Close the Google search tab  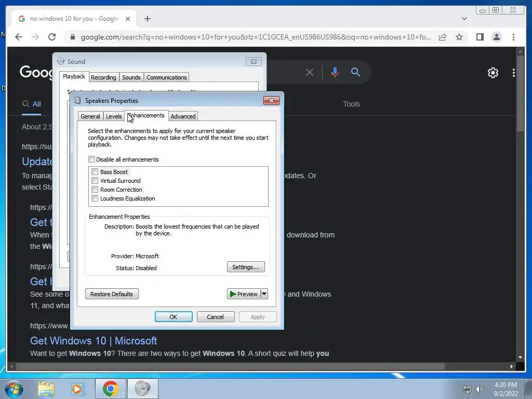[x=128, y=19]
